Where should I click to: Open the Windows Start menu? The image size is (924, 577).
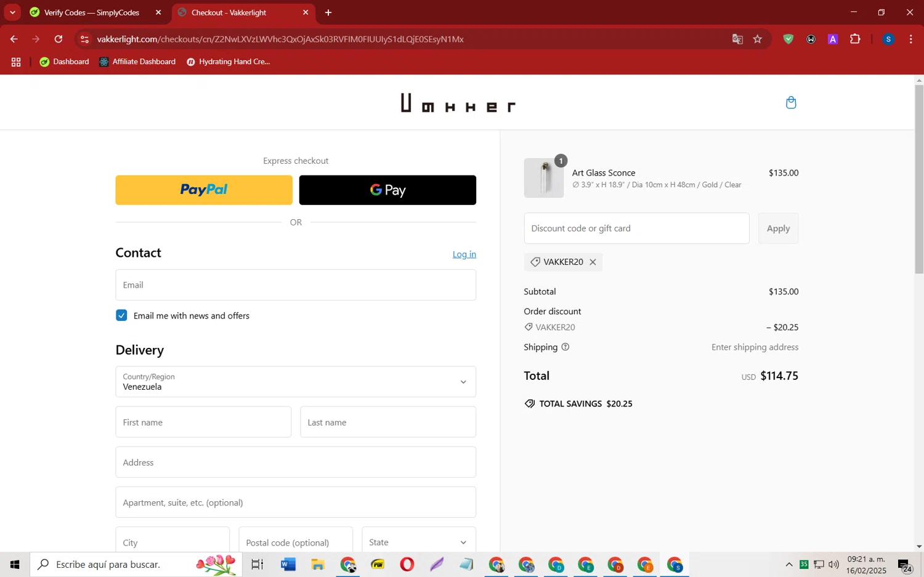[x=15, y=564]
